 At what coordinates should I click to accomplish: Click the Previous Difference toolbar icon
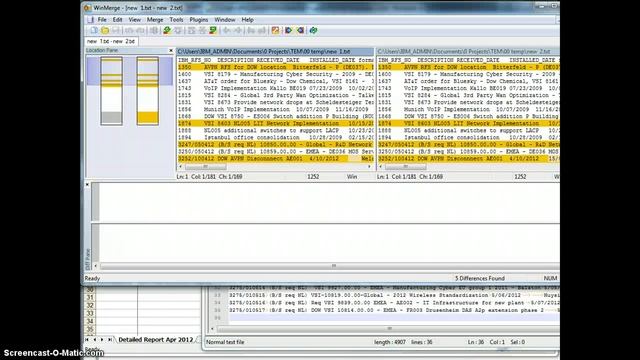(178, 30)
